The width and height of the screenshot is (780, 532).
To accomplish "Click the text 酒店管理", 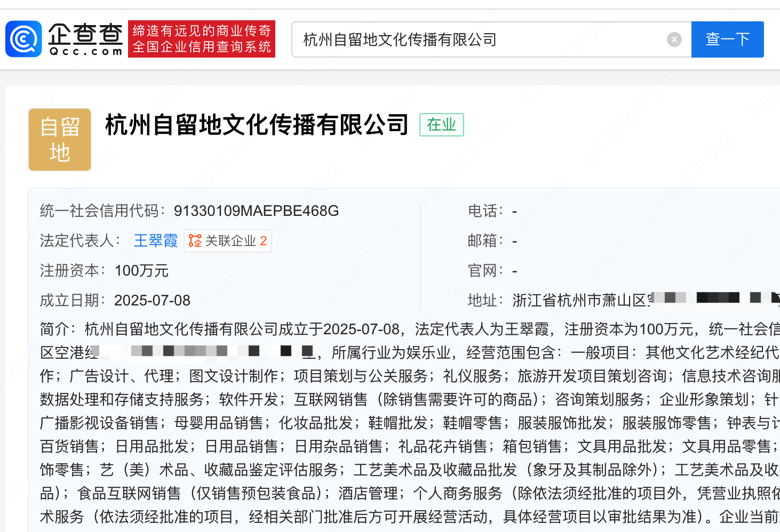I will coord(368,494).
